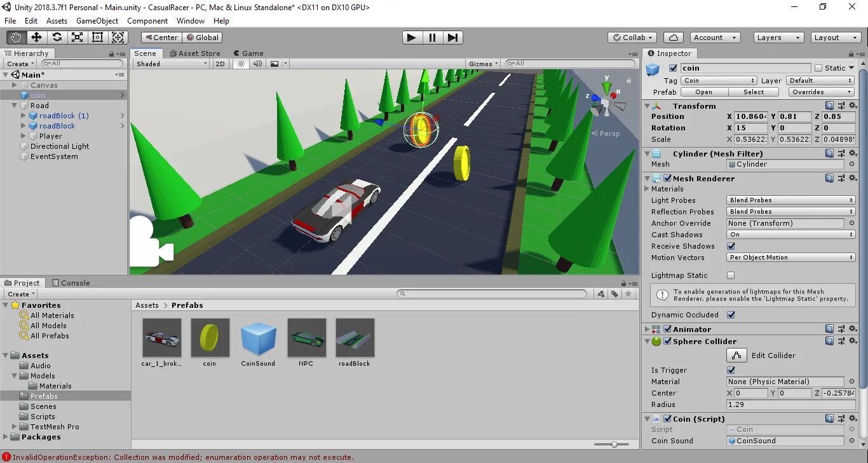This screenshot has height=463, width=868.
Task: Open the Collab button
Action: pos(632,38)
